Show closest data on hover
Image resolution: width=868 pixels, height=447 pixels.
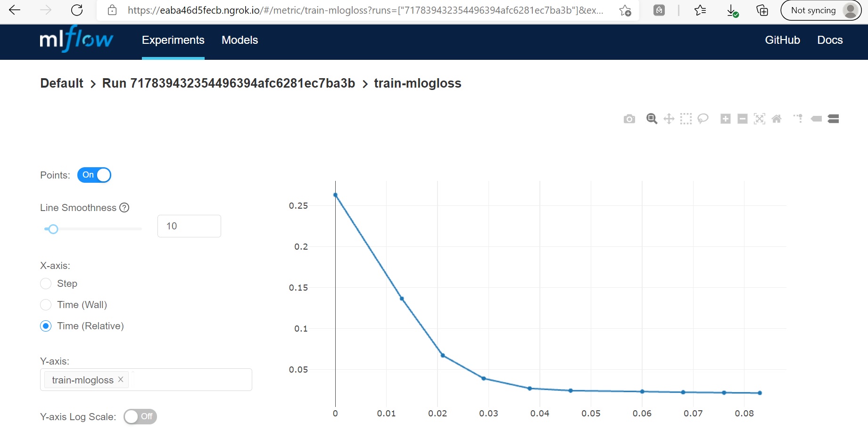click(816, 119)
